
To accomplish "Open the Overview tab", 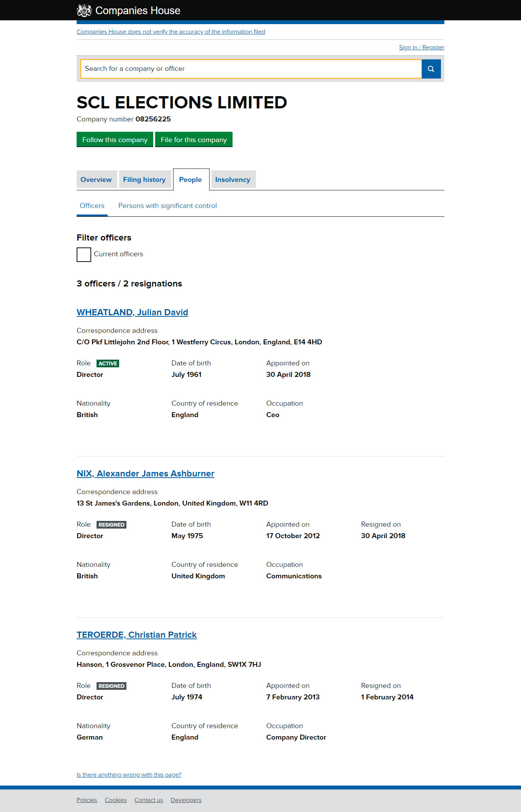I will [x=96, y=180].
